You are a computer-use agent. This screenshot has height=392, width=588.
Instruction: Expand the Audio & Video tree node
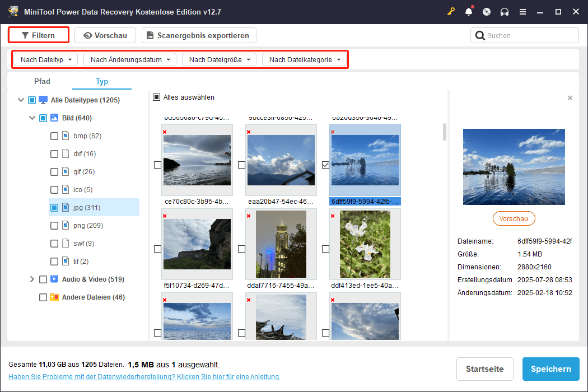(x=32, y=279)
